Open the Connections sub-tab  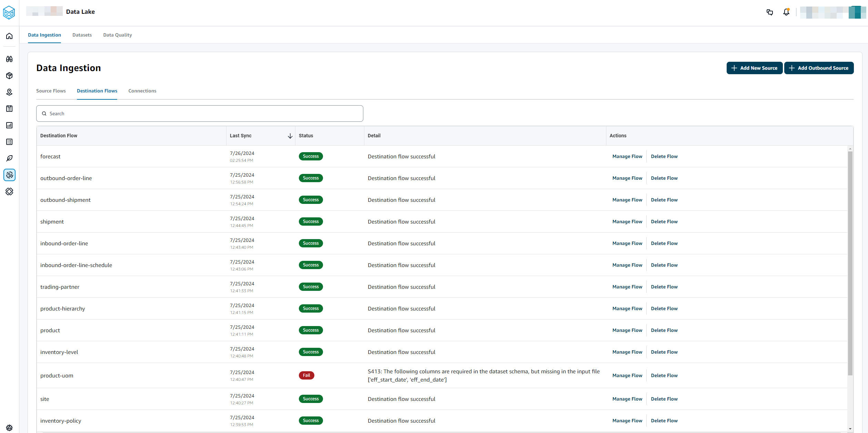(142, 91)
